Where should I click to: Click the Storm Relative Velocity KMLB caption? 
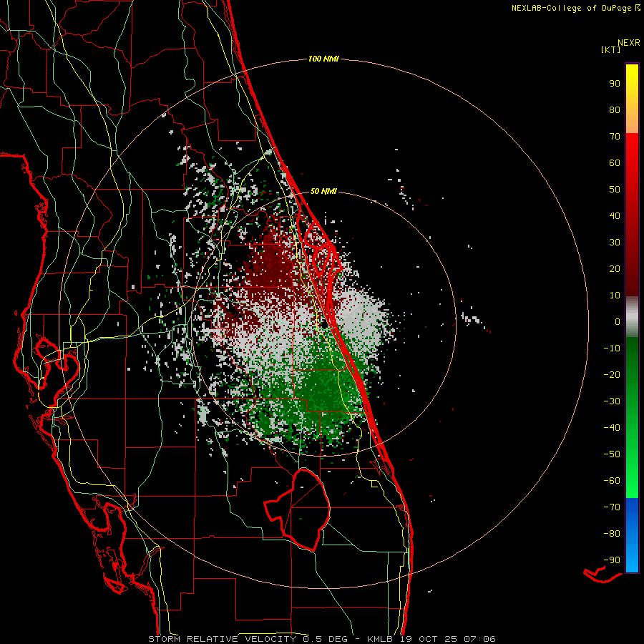click(x=322, y=639)
